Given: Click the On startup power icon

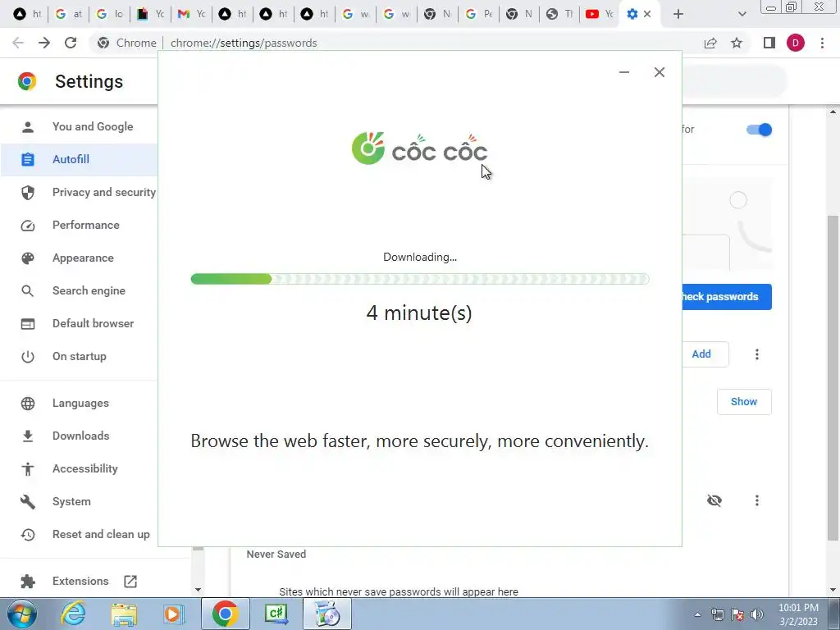Looking at the screenshot, I should click(28, 357).
